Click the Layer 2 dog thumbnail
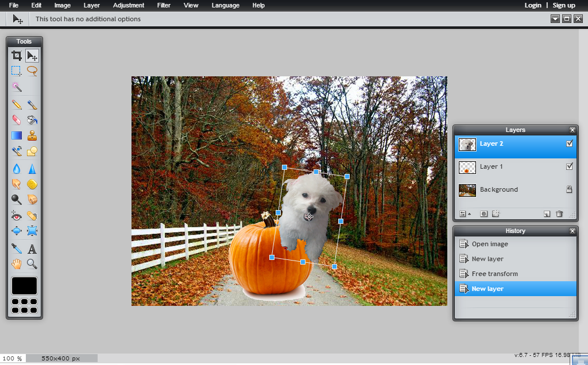 467,144
